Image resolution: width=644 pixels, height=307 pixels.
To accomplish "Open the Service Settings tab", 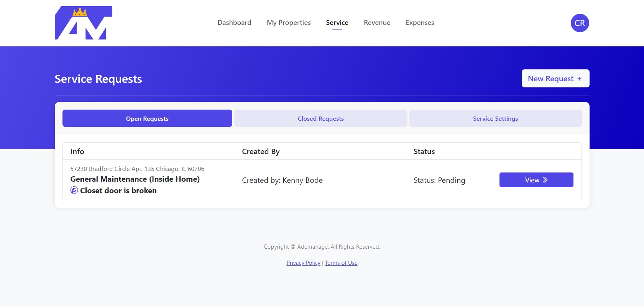I will point(495,118).
